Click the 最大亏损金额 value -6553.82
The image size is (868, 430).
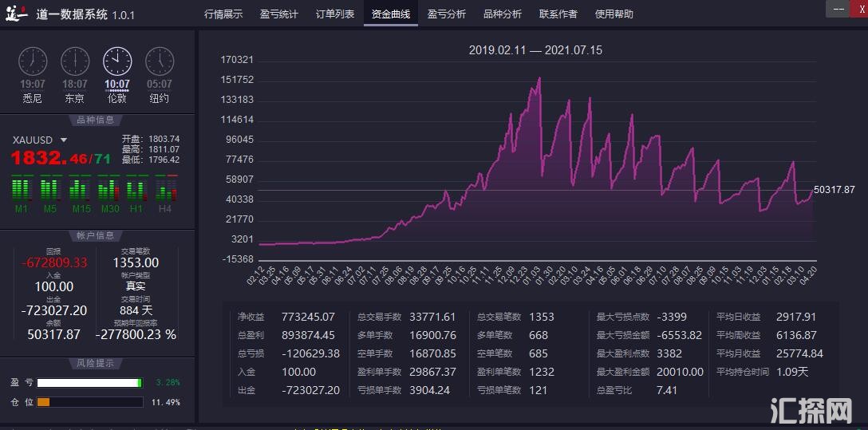[x=679, y=335]
